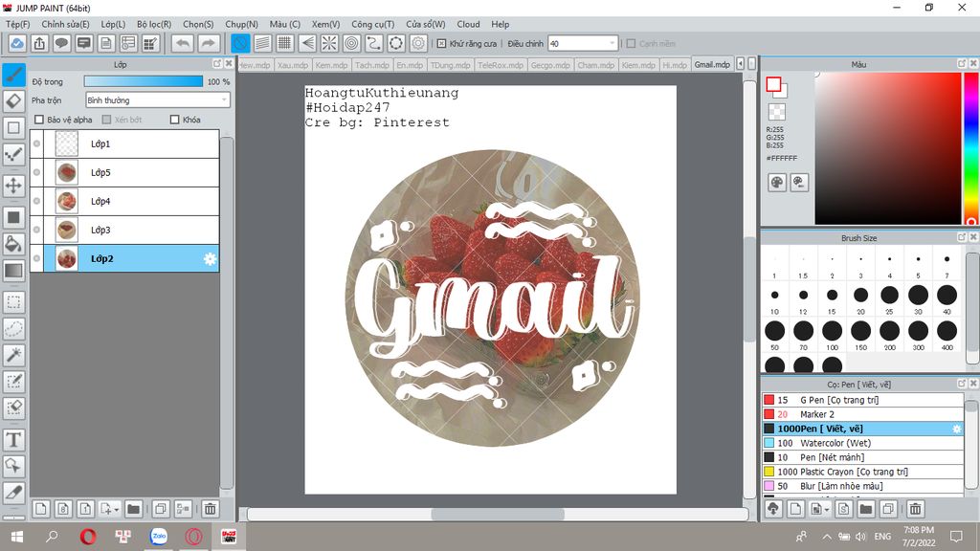
Task: Select the G Pen brush preset
Action: coord(862,400)
